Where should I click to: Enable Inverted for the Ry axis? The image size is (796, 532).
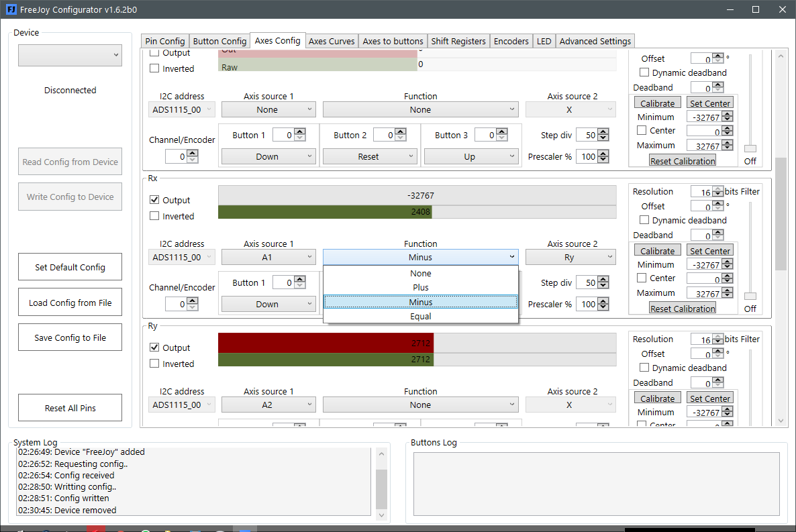click(155, 364)
